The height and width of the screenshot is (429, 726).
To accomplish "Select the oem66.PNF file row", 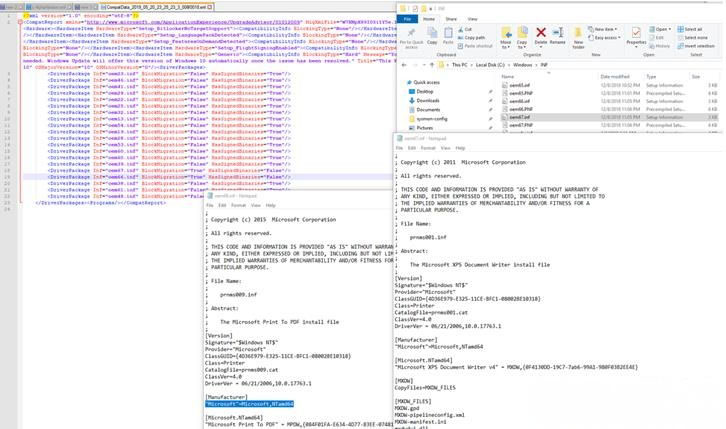I will tap(610, 109).
